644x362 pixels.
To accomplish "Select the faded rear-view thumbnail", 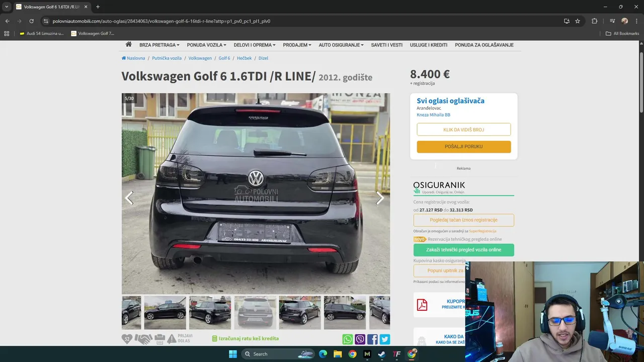I will point(255,313).
